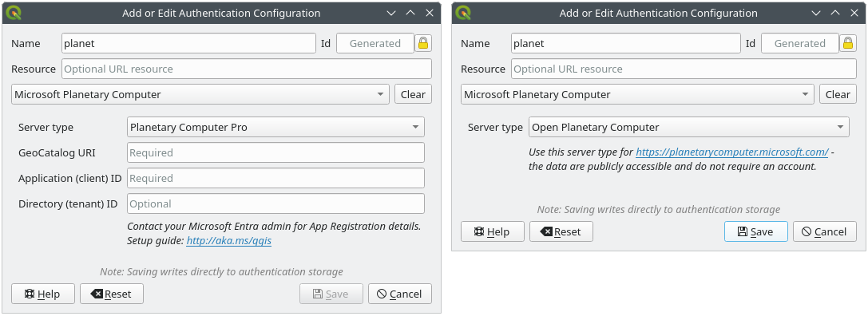868x320 pixels.
Task: Open the Microsoft Planetary Computer dropdown in left dialog
Action: [x=200, y=95]
